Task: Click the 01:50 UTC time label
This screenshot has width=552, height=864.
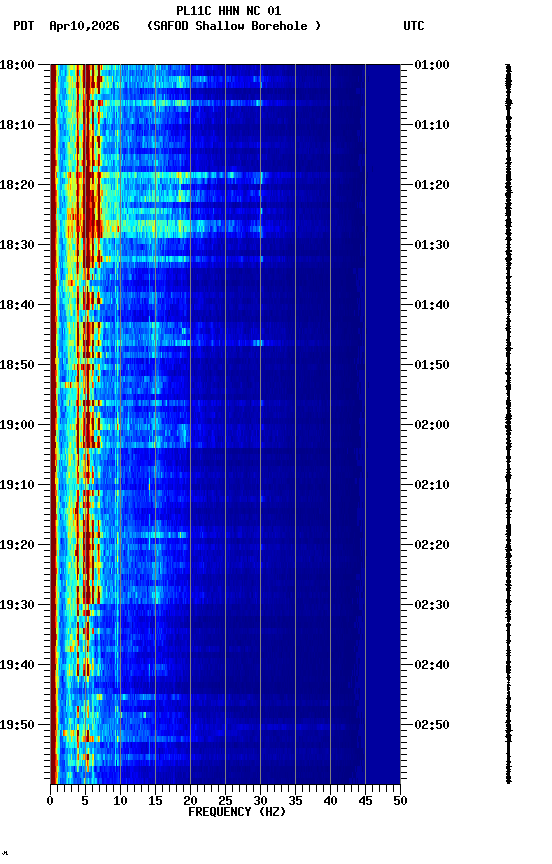Action: point(432,365)
